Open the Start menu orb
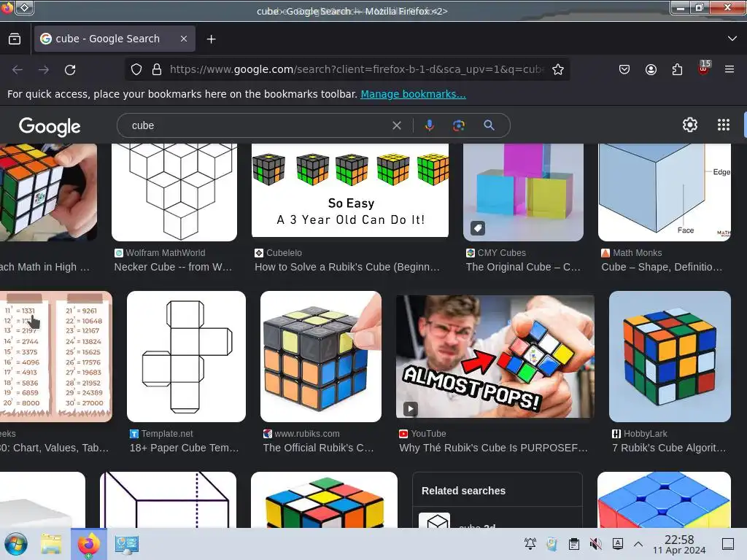Image resolution: width=747 pixels, height=560 pixels. pos(17,544)
